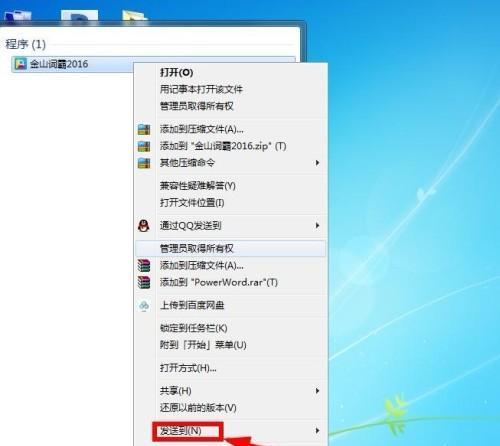
Task: Click WinRAR books icon beside 添加到压缩文件(A)...
Action: pos(144,266)
